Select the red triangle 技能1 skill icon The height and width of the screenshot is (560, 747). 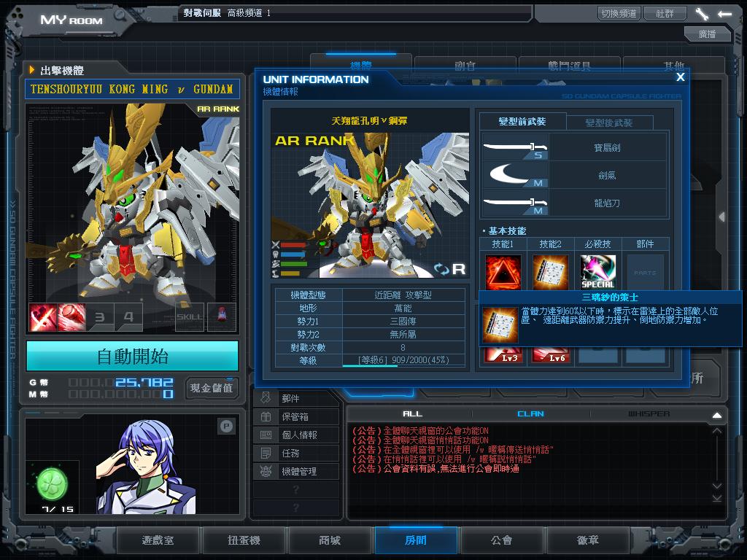pyautogui.click(x=503, y=272)
